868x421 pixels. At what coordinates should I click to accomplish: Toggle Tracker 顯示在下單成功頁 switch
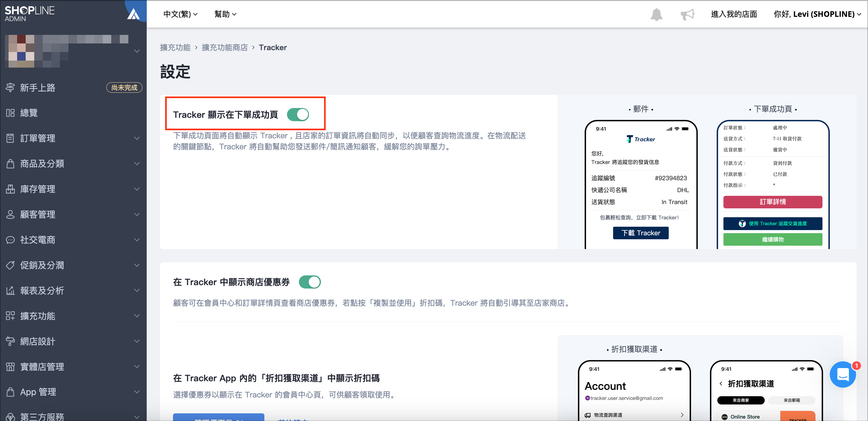coord(298,115)
